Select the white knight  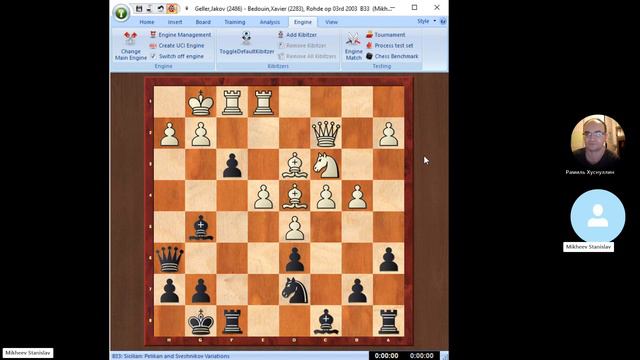pyautogui.click(x=326, y=165)
